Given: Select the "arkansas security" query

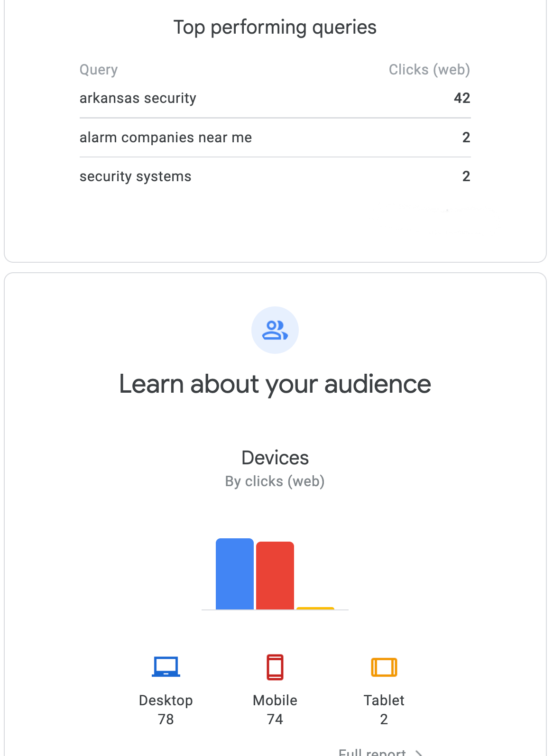Looking at the screenshot, I should click(138, 98).
